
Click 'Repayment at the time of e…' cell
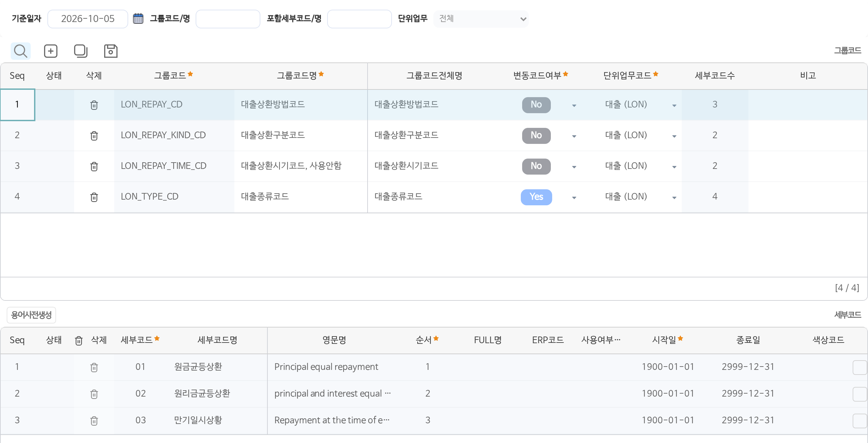coord(334,420)
